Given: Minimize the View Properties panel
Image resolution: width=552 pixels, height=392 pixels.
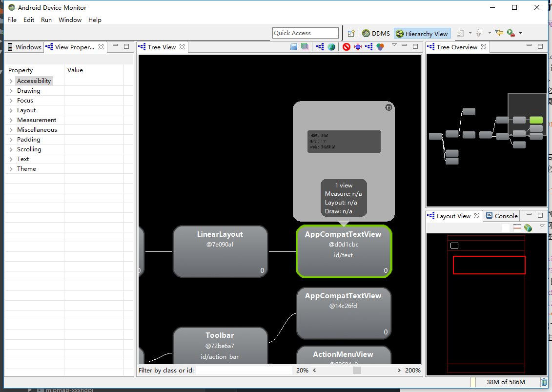Looking at the screenshot, I should click(115, 46).
